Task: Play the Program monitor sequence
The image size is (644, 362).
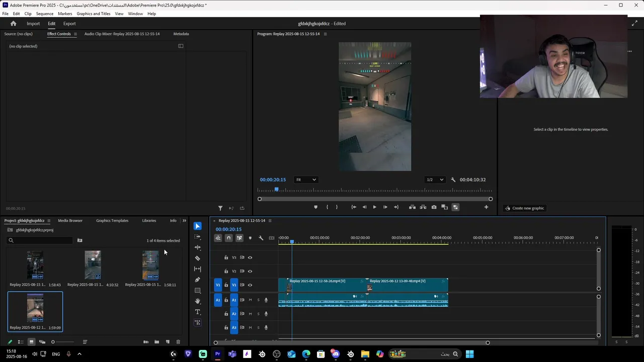Action: pos(374,207)
